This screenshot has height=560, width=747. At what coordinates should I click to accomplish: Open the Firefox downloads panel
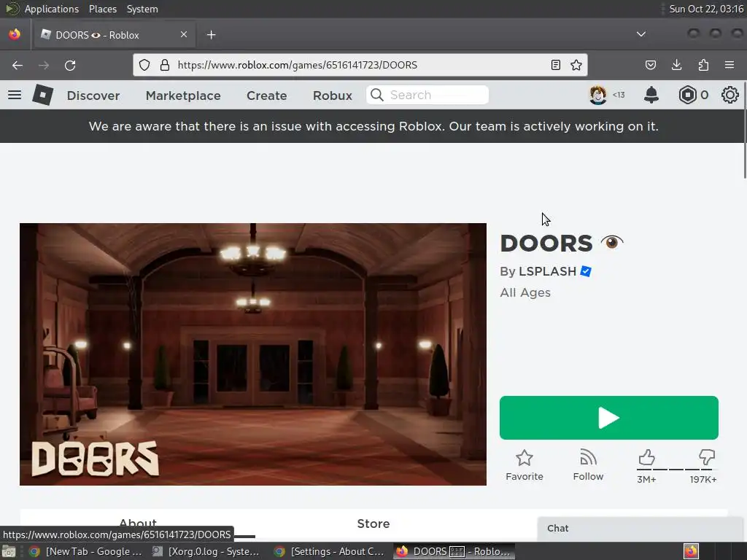tap(676, 65)
